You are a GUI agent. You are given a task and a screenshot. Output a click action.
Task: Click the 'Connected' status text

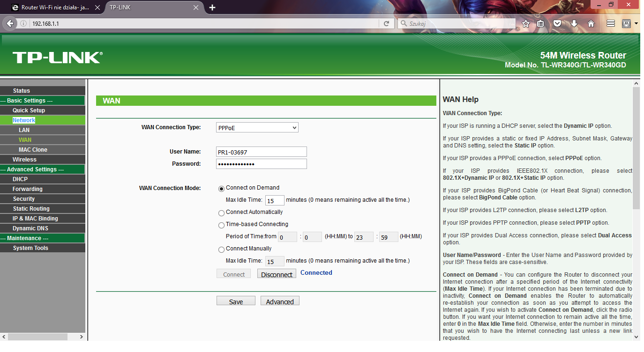316,273
